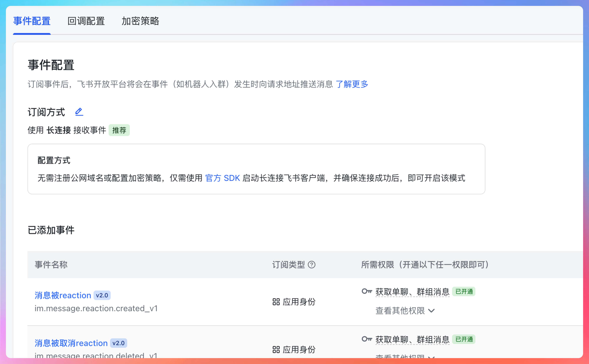Click the edit pencil icon beside 订阅方式
Screen dimensions: 589x364
pos(79,112)
